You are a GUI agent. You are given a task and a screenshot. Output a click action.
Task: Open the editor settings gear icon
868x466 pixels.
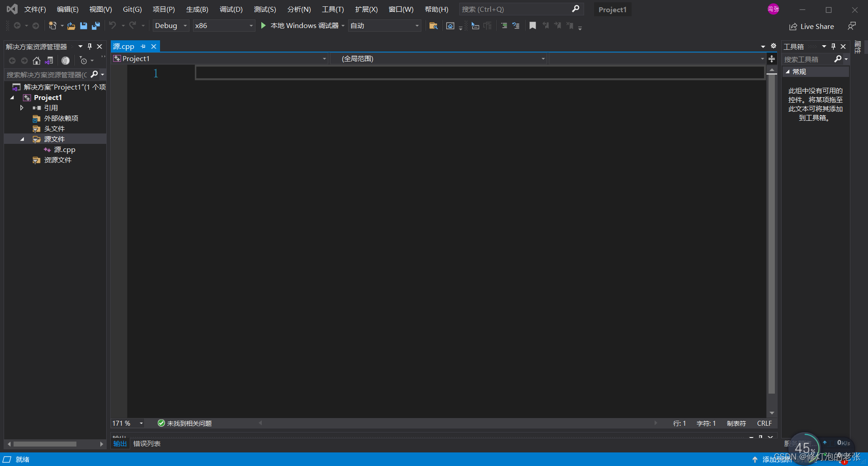(x=774, y=46)
